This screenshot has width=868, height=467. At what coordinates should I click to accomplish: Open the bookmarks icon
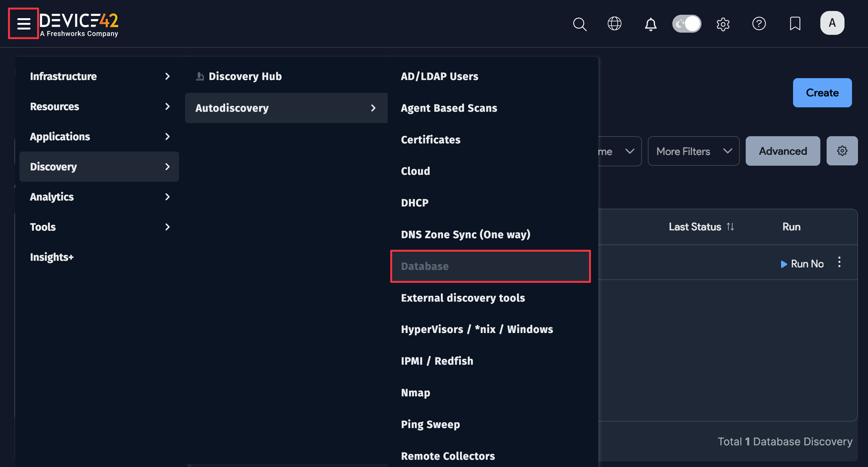(x=795, y=24)
